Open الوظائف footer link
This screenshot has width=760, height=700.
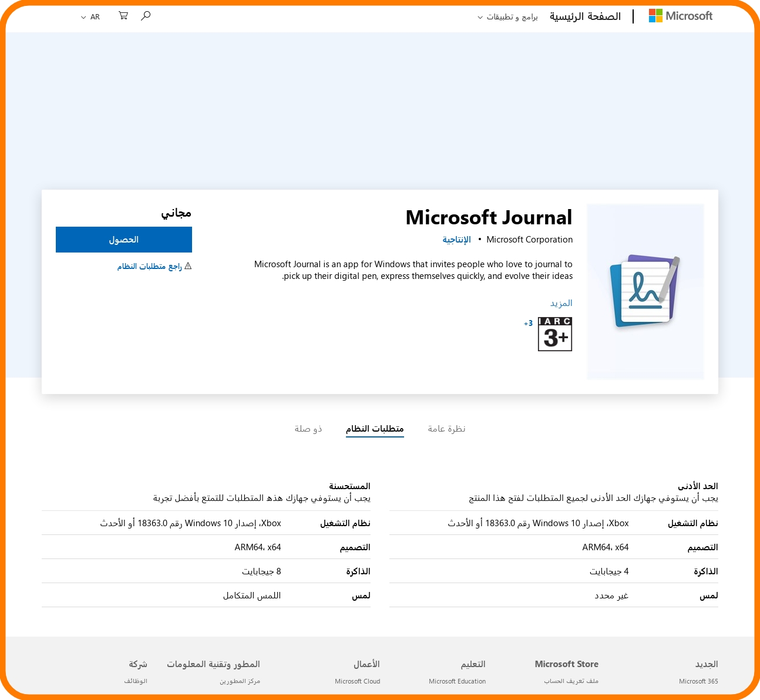136,681
